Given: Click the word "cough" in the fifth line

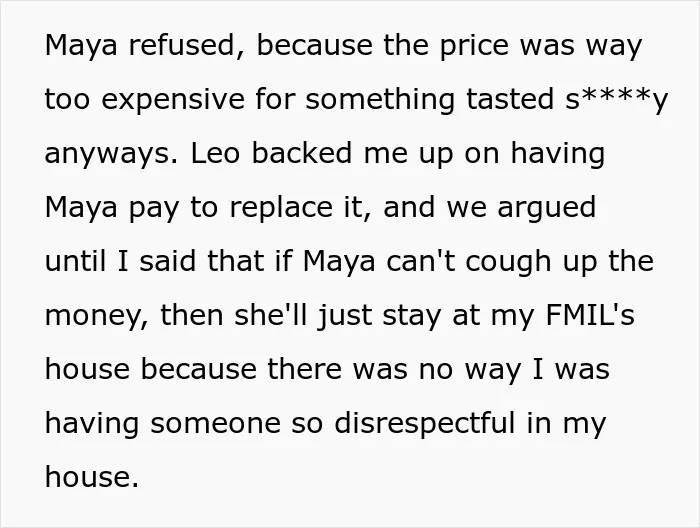Looking at the screenshot, I should click(x=508, y=262).
